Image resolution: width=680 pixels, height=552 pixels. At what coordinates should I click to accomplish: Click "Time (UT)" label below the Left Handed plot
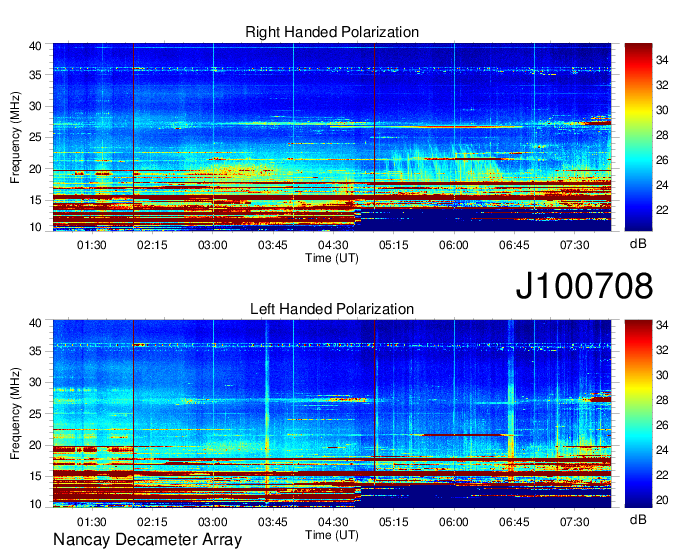[x=332, y=535]
